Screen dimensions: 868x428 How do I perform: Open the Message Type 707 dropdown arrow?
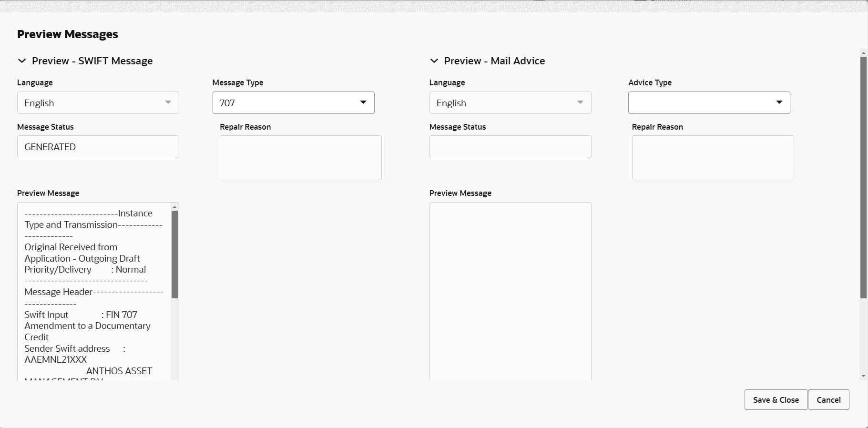click(363, 102)
